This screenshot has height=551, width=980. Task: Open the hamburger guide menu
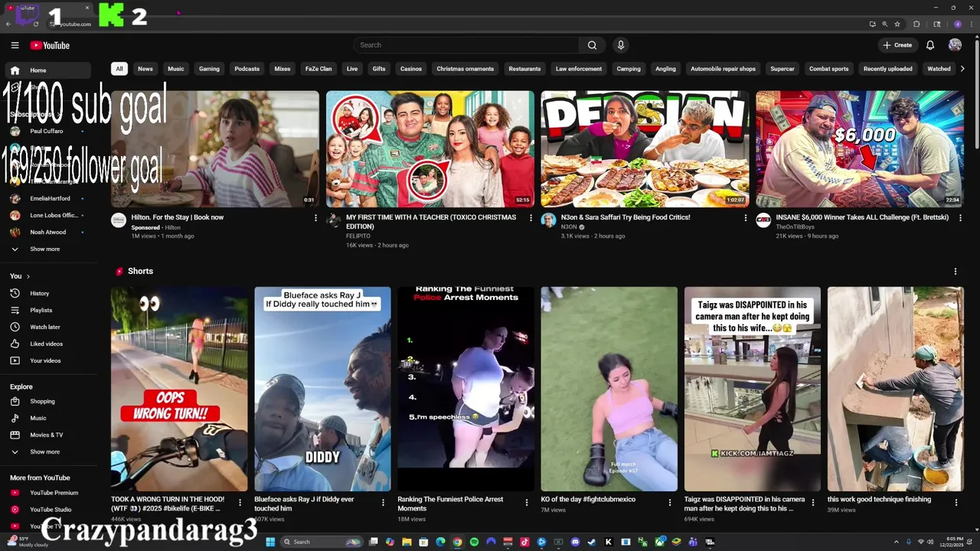tap(15, 45)
